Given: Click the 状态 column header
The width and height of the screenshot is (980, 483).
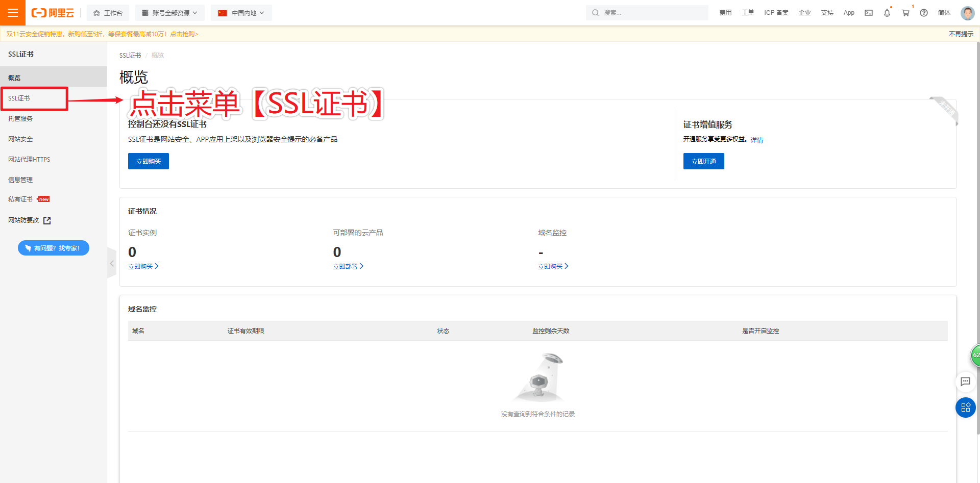Looking at the screenshot, I should click(x=444, y=331).
